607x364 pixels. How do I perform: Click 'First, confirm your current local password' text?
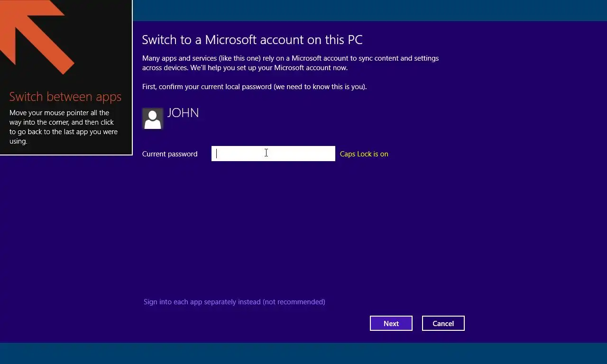[x=254, y=87]
